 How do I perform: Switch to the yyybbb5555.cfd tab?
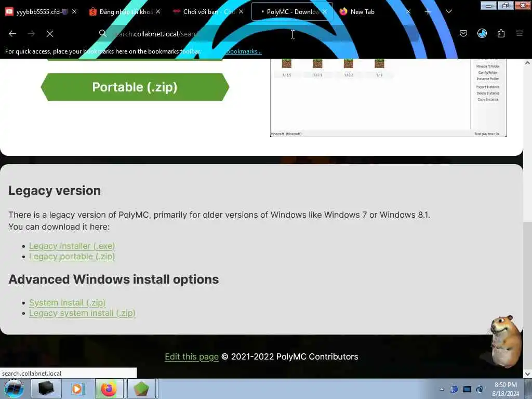40,11
